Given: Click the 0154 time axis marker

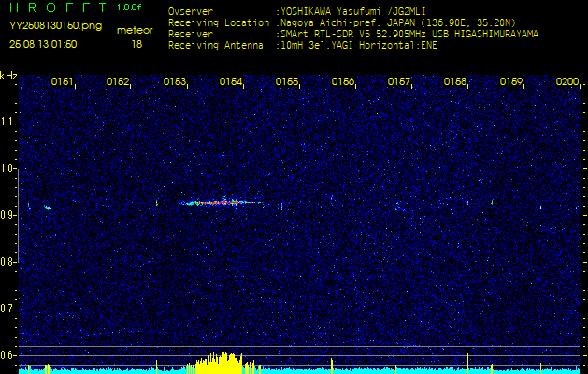Looking at the screenshot, I should tap(231, 81).
